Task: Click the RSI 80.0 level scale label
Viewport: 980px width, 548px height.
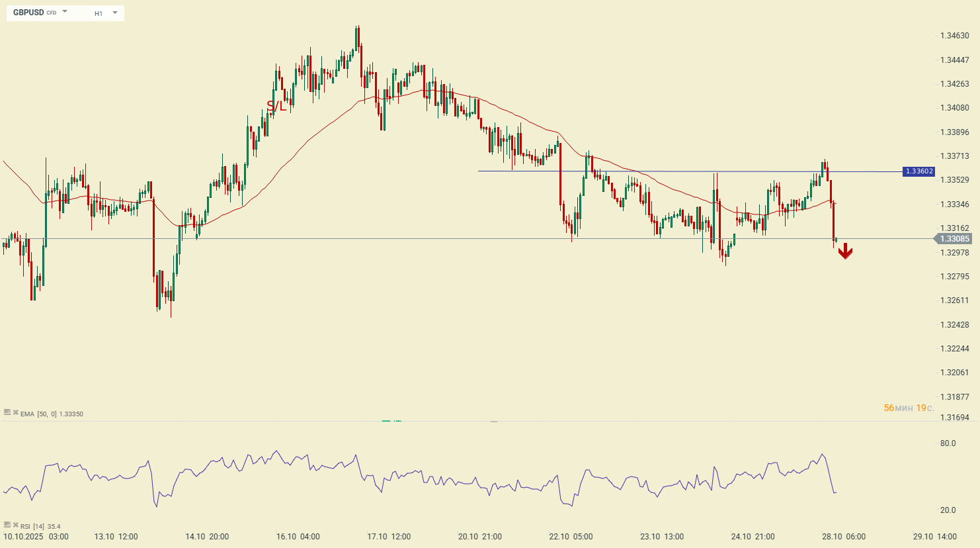Action: coord(948,443)
